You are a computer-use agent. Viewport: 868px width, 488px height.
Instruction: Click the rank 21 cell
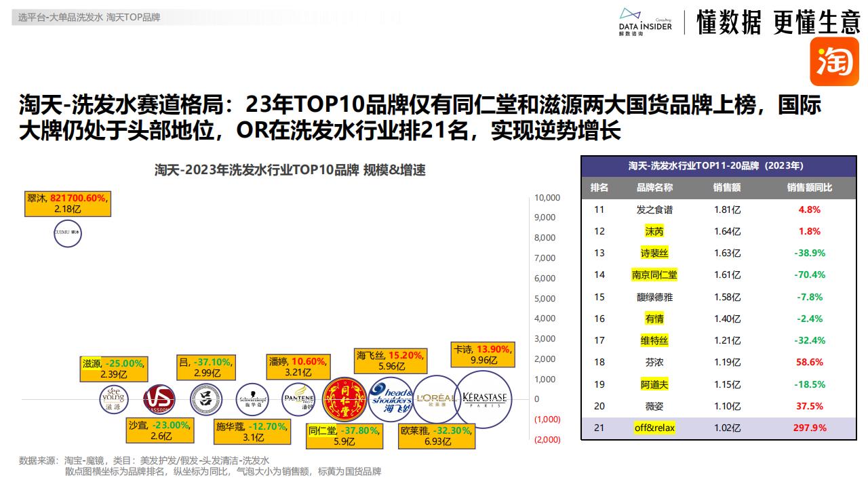(x=599, y=428)
